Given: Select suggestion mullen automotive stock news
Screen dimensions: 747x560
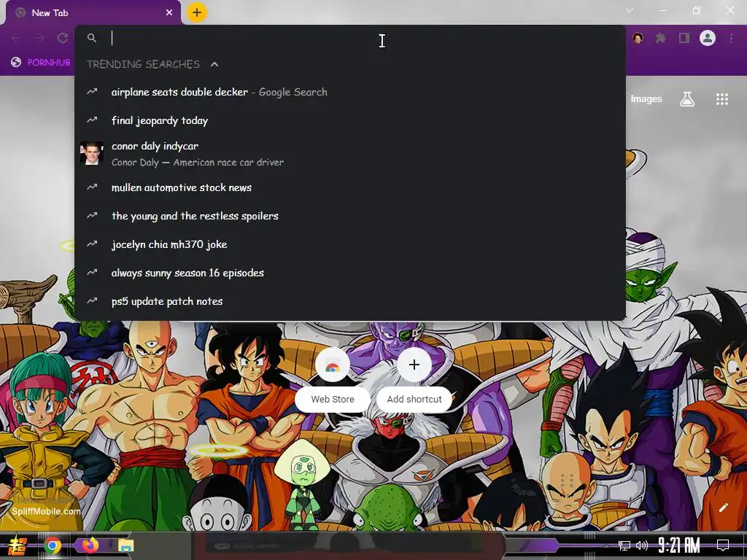Looking at the screenshot, I should (x=350, y=187).
